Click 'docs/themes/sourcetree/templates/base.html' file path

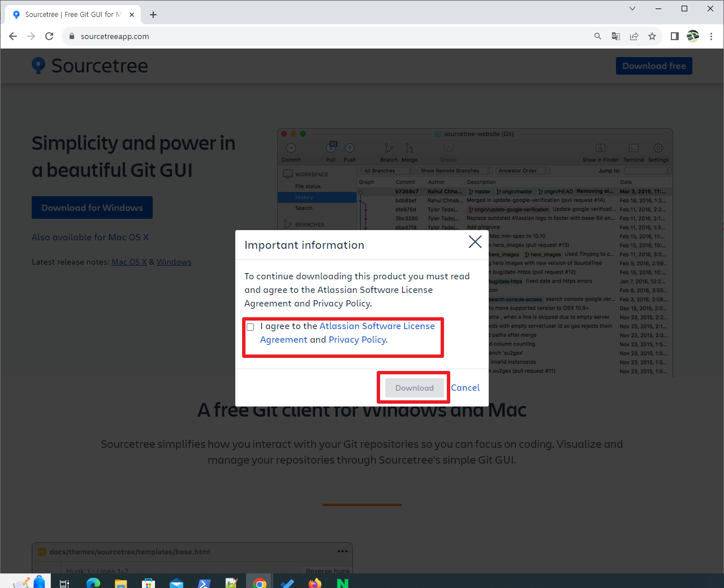(x=130, y=552)
